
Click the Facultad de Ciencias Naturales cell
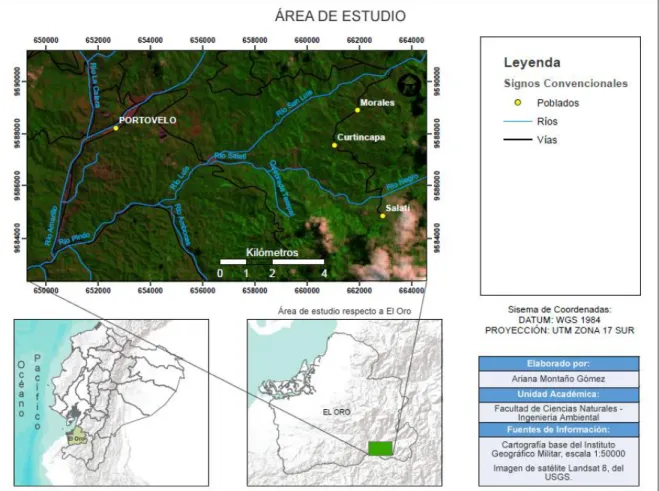pos(559,413)
